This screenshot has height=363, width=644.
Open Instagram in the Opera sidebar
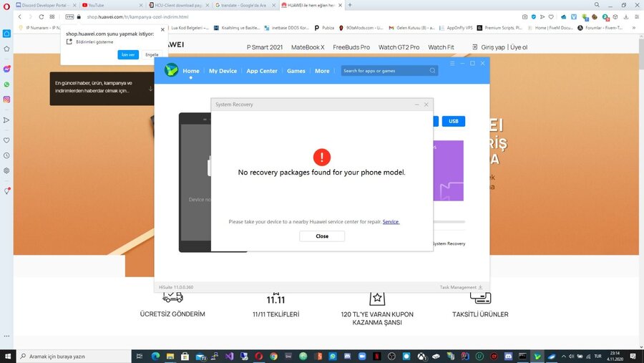point(6,100)
